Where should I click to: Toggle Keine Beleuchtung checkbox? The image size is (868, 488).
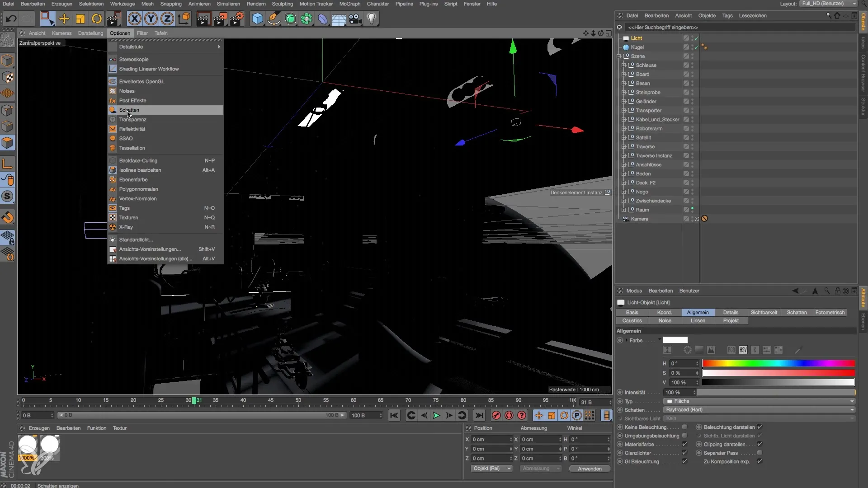coord(684,427)
